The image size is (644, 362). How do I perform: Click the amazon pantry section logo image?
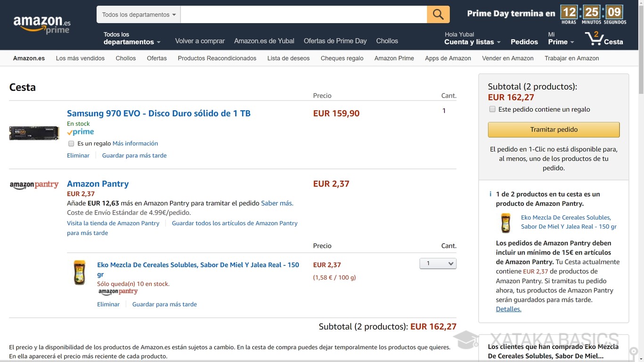[x=34, y=184]
